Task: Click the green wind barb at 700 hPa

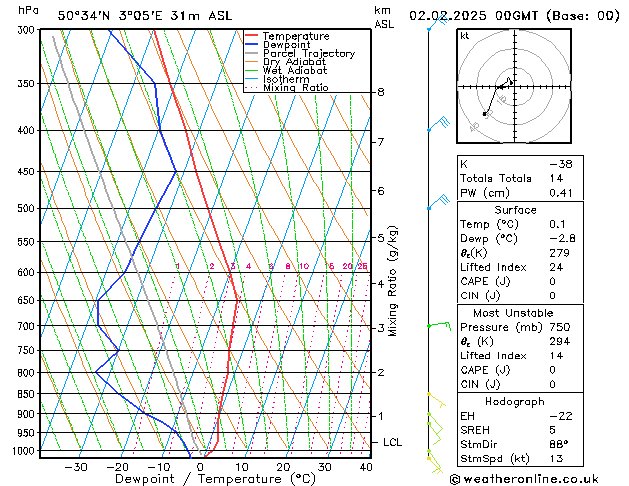Action: point(436,325)
